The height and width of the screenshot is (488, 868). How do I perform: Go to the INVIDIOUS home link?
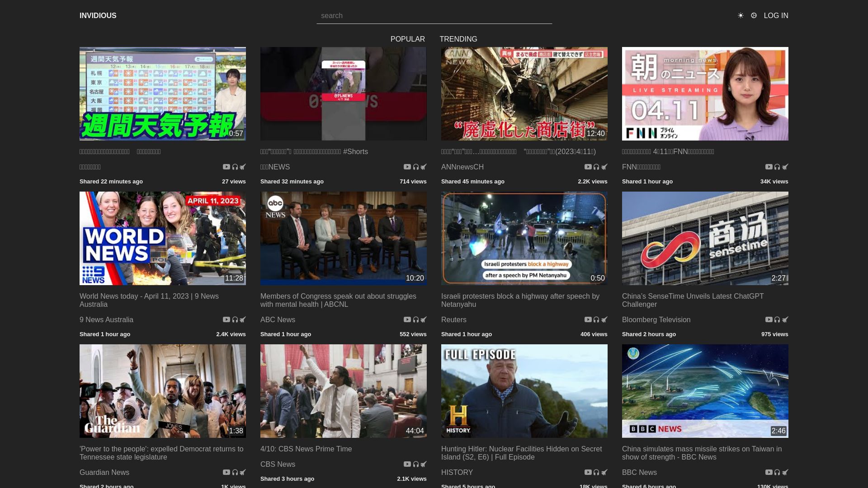[98, 15]
